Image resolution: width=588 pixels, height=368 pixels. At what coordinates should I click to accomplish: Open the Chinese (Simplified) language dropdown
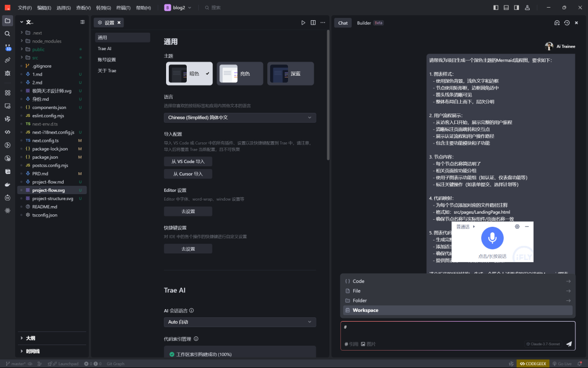point(240,118)
